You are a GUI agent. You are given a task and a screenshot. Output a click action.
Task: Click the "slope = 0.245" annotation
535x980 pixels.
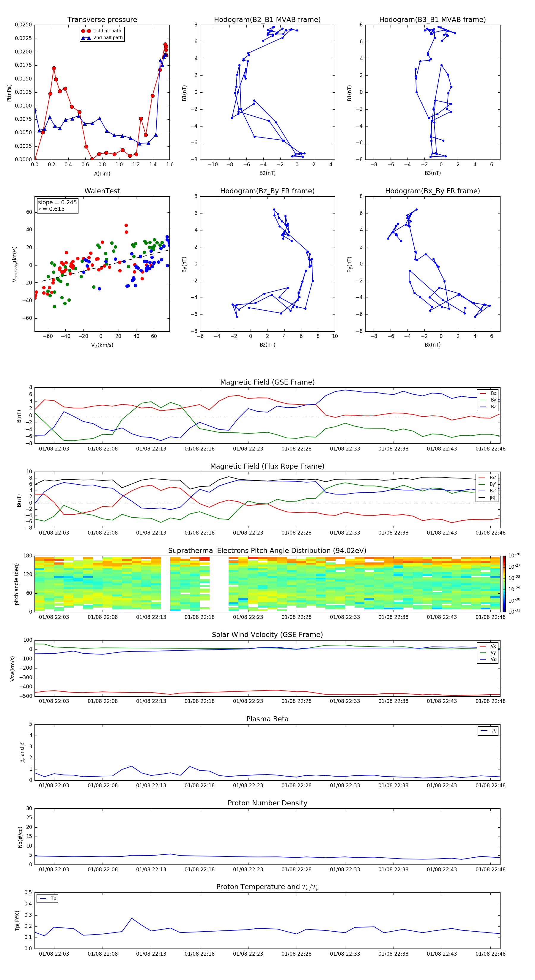click(57, 203)
